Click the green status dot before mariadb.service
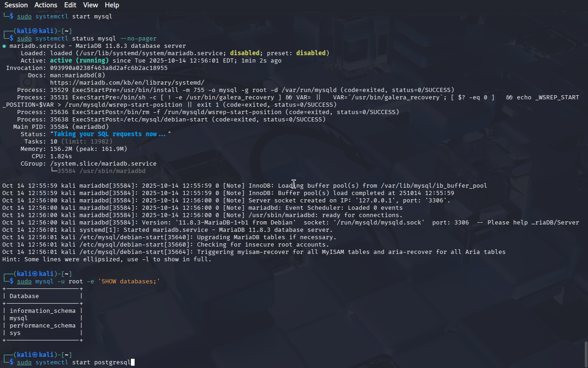 click(4, 46)
